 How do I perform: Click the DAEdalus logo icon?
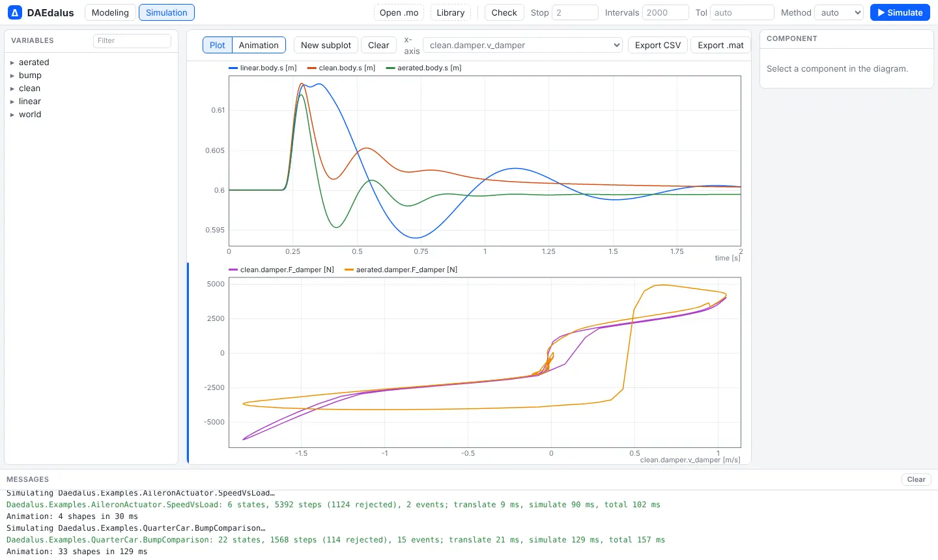(x=15, y=12)
